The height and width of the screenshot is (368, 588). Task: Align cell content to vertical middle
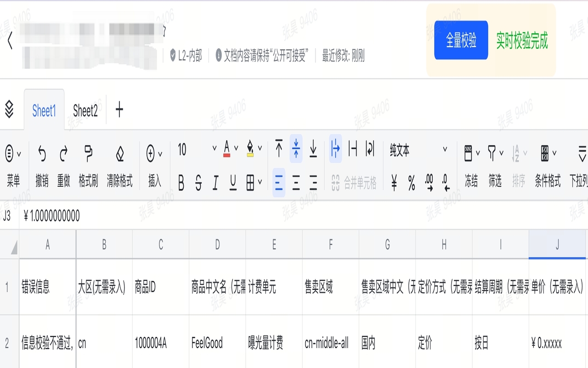tap(296, 149)
